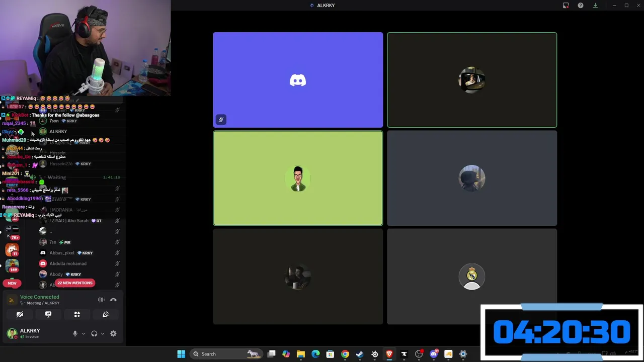Open server icon with 149 badge
The height and width of the screenshot is (362, 644).
[12, 265]
